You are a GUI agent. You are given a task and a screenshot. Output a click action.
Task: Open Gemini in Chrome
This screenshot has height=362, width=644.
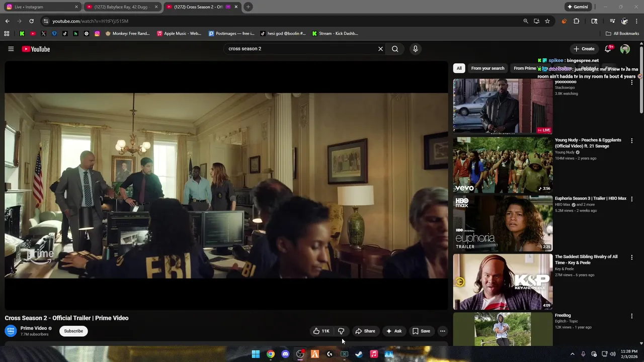pyautogui.click(x=577, y=7)
